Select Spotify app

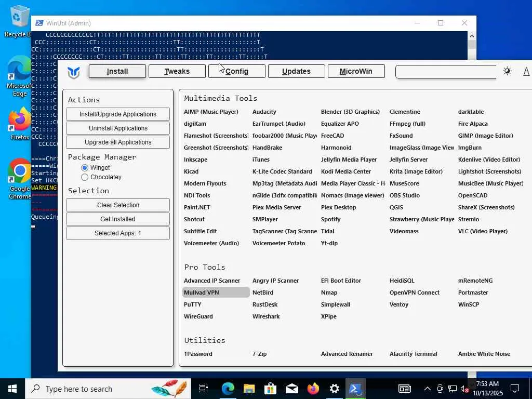tap(331, 220)
